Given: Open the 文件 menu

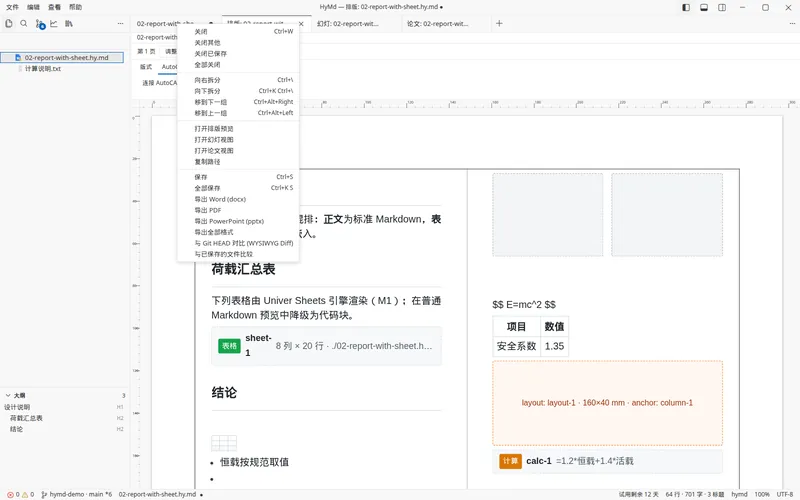Looking at the screenshot, I should coord(12,7).
